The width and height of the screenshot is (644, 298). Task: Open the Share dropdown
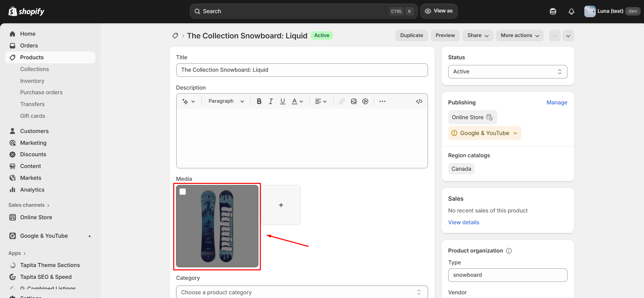(478, 36)
